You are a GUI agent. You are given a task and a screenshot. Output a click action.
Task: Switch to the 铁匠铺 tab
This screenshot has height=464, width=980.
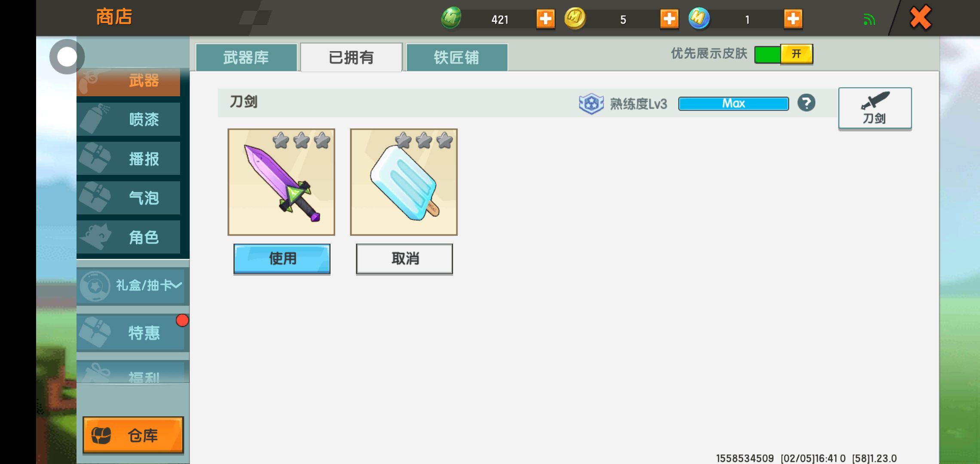pos(457,57)
